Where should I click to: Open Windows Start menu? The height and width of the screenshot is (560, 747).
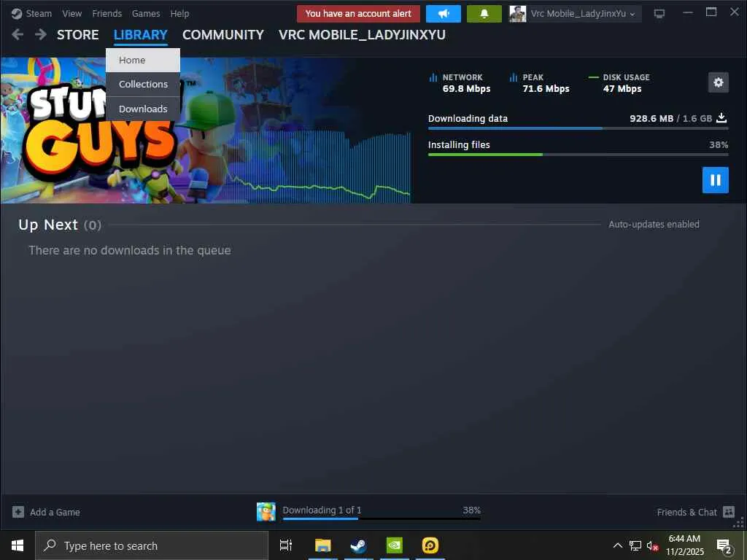tap(18, 545)
